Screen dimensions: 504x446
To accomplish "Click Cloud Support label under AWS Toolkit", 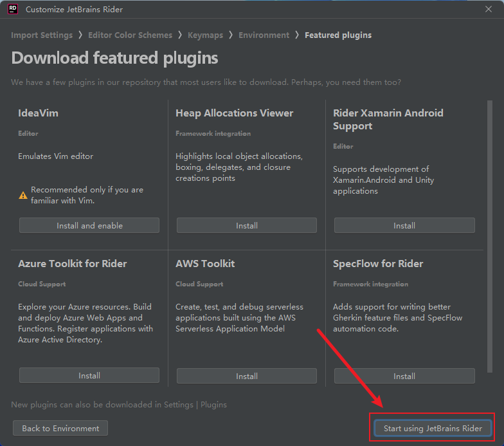I will pos(199,284).
